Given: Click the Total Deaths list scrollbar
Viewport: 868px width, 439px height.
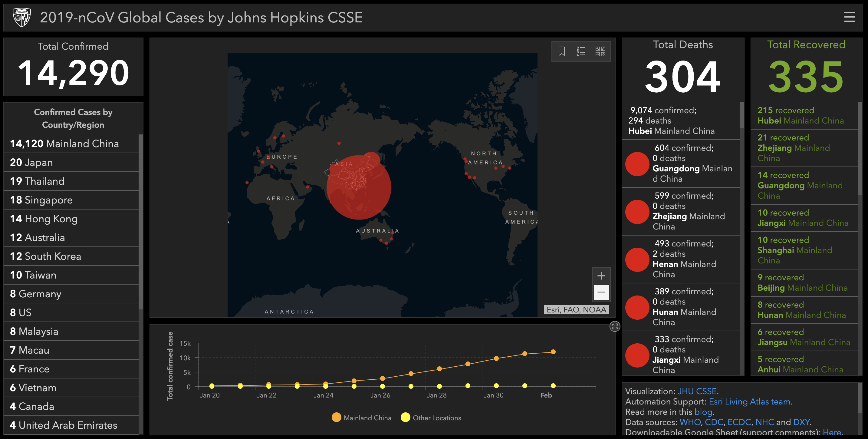Looking at the screenshot, I should click(x=741, y=116).
